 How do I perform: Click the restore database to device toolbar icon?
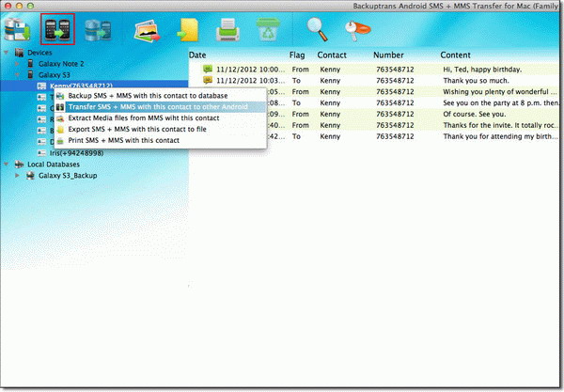point(98,31)
